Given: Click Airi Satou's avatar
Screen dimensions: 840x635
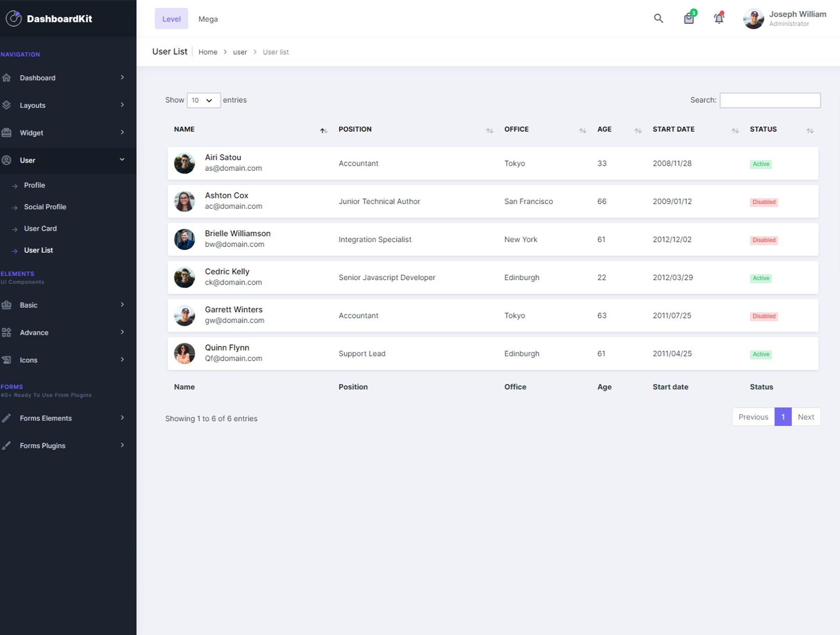Looking at the screenshot, I should [x=184, y=163].
